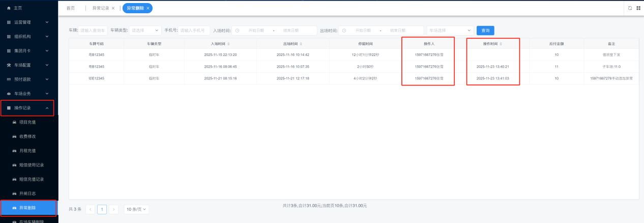Close the 异常记录 tab

click(113, 8)
